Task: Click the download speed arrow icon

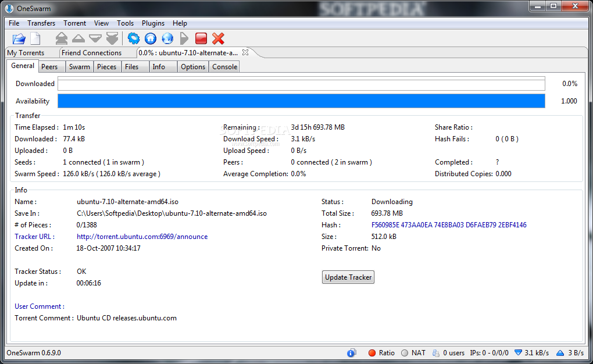Action: pos(519,352)
